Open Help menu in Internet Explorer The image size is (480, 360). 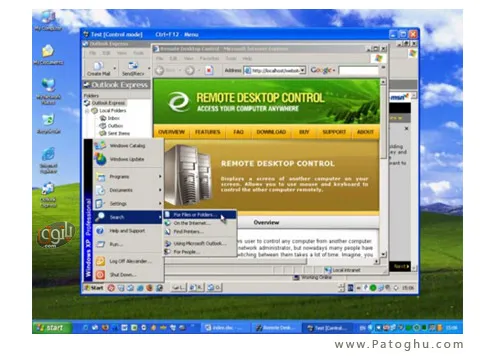pos(247,58)
